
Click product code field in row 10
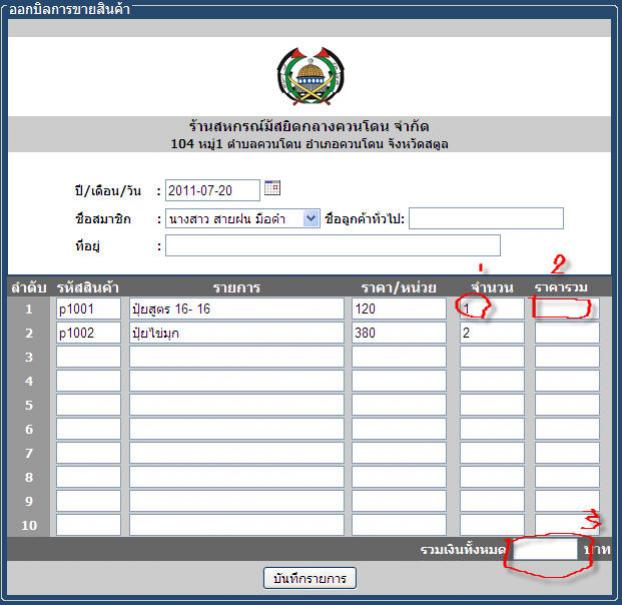click(x=88, y=525)
